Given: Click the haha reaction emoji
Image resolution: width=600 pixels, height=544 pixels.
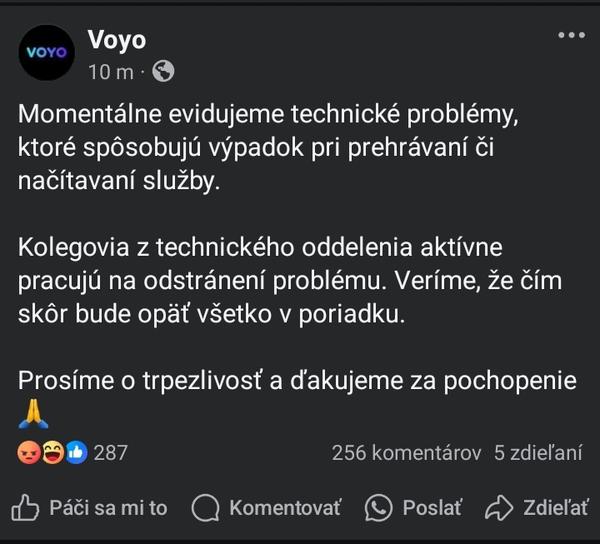Looking at the screenshot, I should point(52,452).
